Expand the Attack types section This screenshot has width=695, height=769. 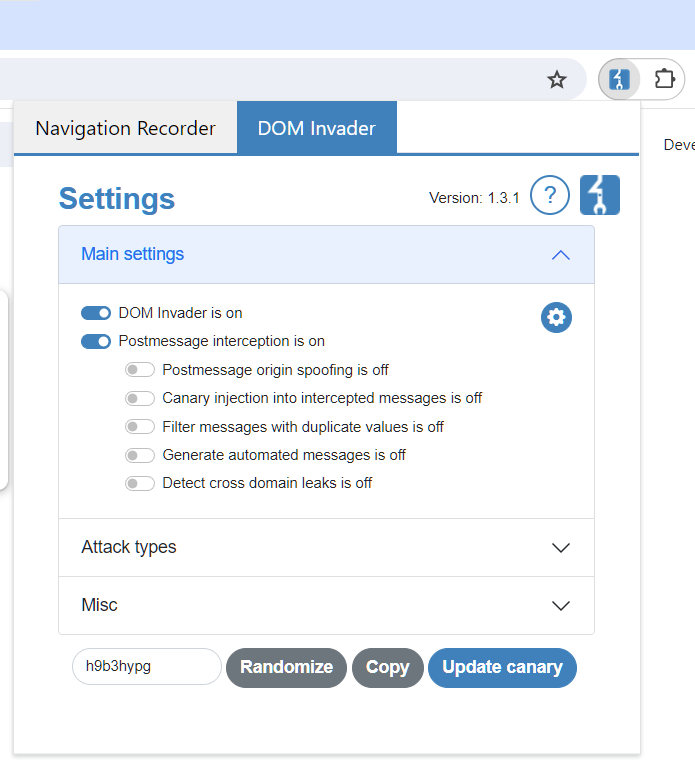326,547
